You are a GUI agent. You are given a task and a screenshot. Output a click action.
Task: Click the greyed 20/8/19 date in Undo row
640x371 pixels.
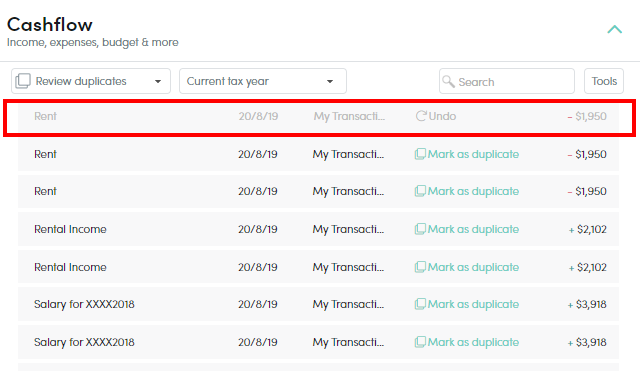pos(258,116)
